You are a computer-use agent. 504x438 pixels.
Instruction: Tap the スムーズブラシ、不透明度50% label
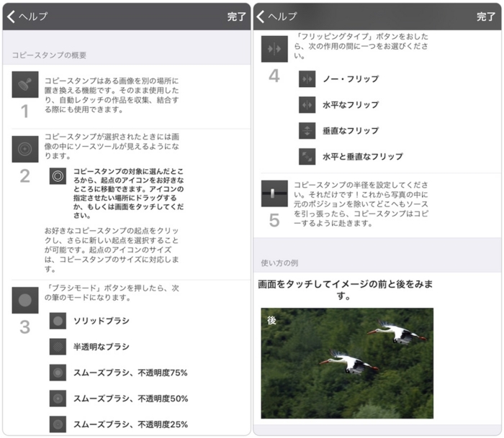[131, 398]
